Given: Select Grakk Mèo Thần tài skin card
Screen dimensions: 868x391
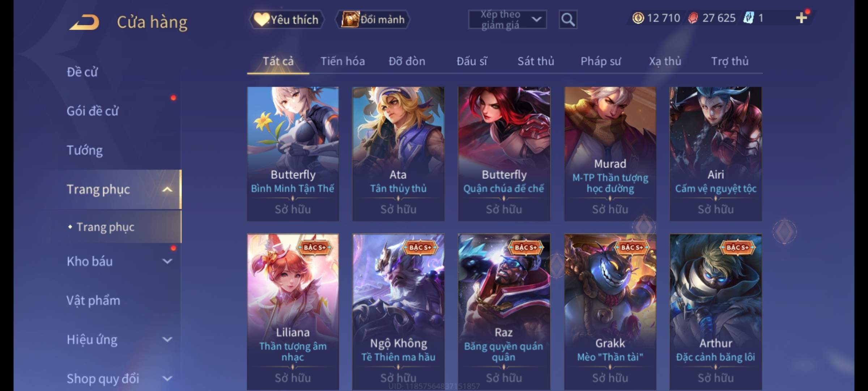Looking at the screenshot, I should click(x=610, y=311).
